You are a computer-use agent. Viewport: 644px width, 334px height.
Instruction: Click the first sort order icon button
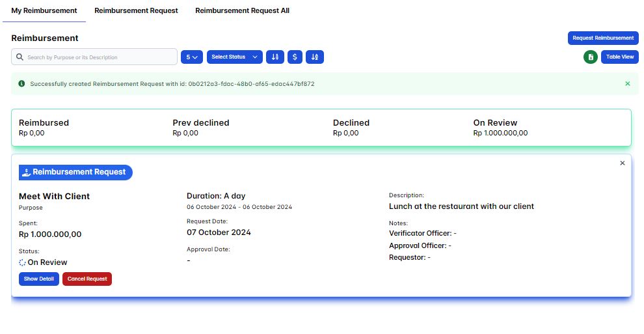coord(275,57)
